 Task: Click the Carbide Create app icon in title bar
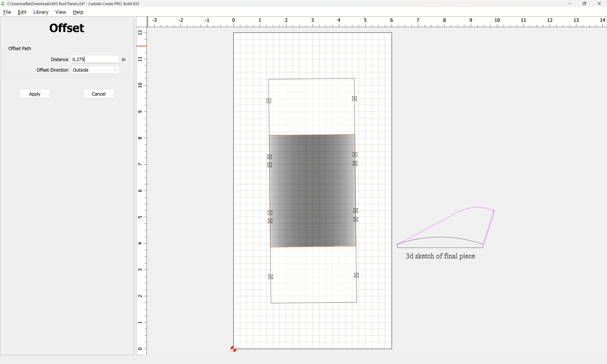coord(3,4)
